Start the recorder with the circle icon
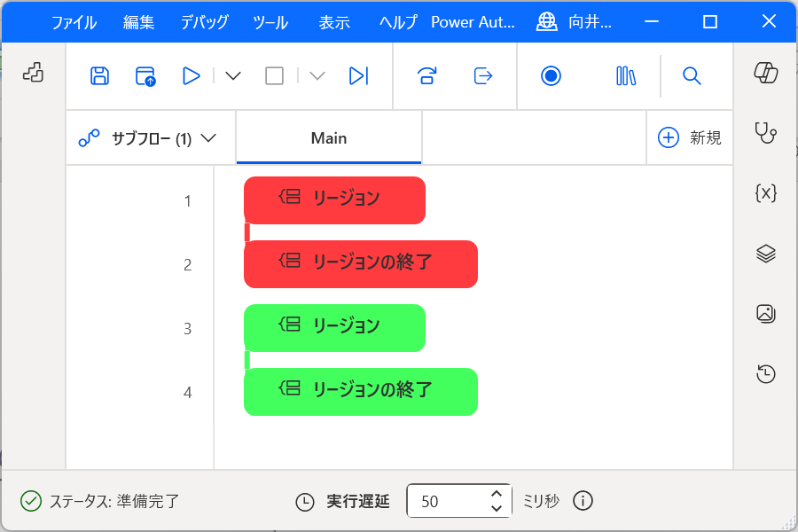Screen dimensions: 798x532 click(x=551, y=76)
